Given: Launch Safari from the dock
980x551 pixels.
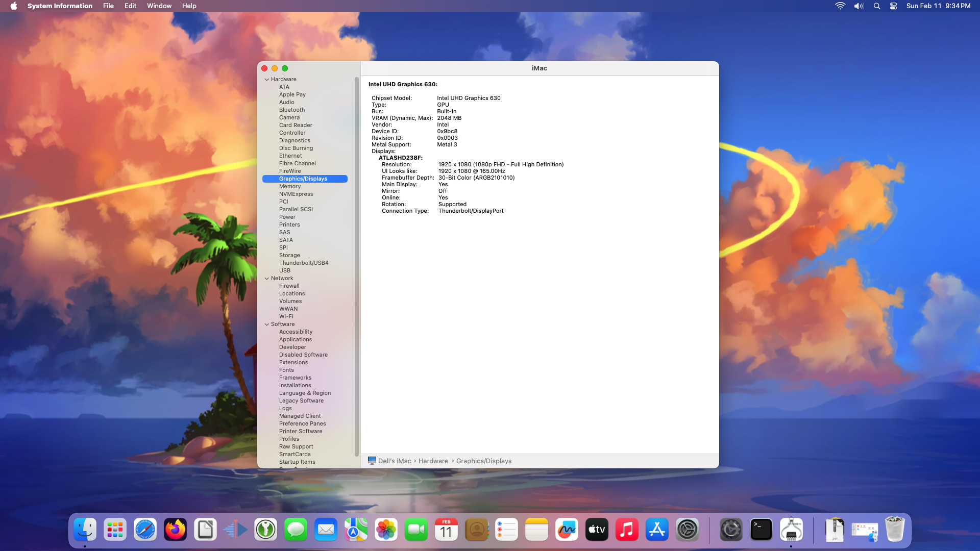Looking at the screenshot, I should pos(145,530).
